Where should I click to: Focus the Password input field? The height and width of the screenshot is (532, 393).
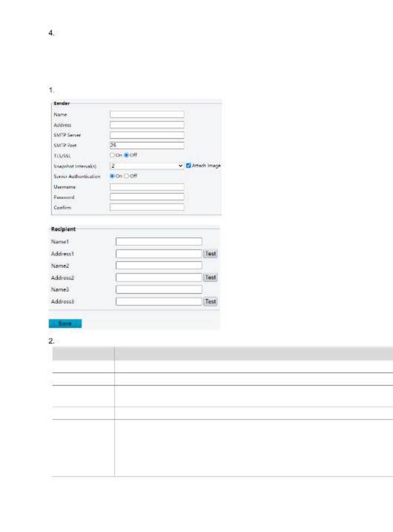coord(147,197)
